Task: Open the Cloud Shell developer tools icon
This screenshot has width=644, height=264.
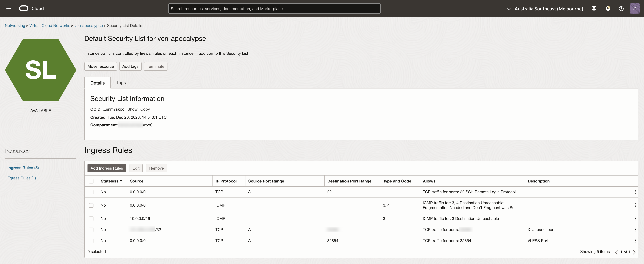Action: tap(594, 9)
